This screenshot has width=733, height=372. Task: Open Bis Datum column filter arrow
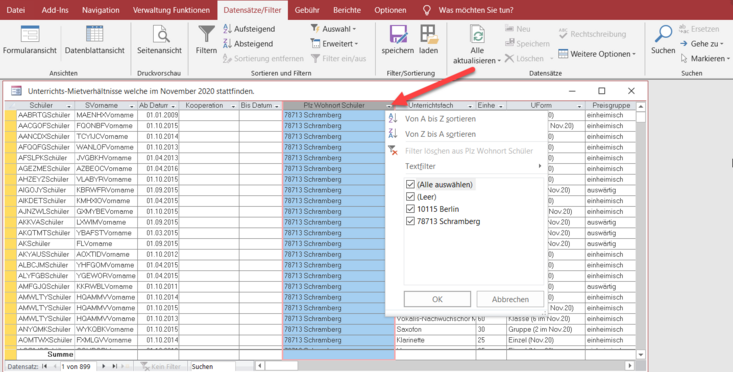[x=277, y=106]
